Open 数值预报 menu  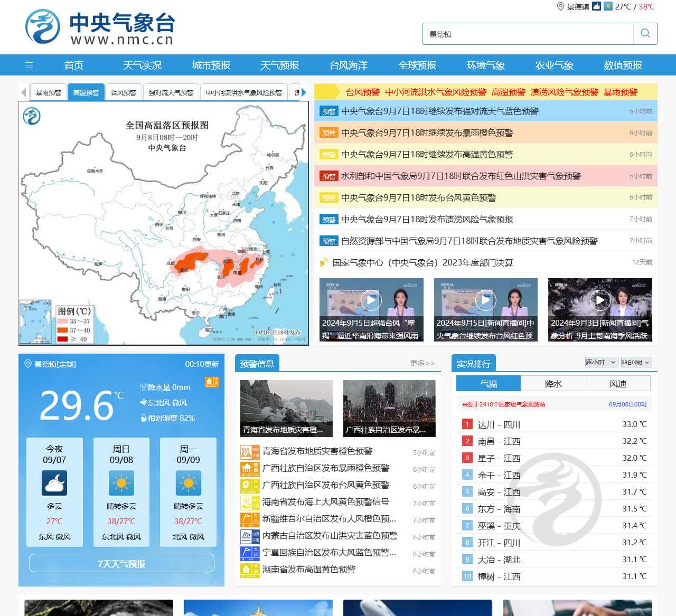pyautogui.click(x=623, y=65)
